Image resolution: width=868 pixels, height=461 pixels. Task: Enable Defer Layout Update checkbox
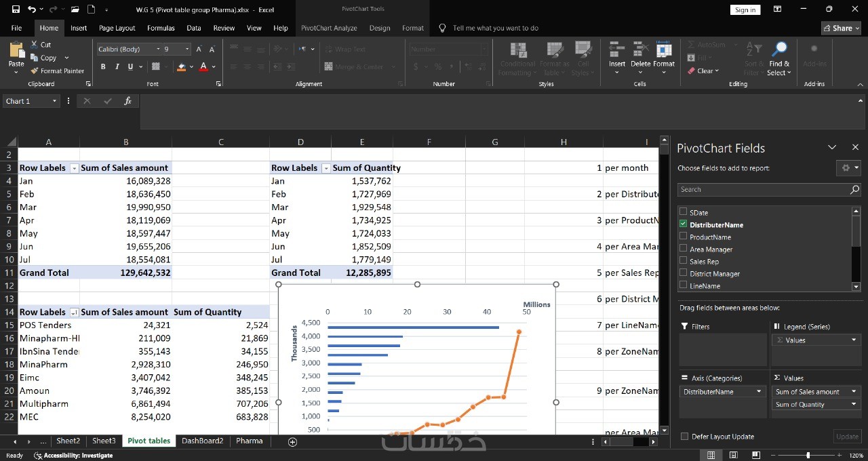pos(684,437)
